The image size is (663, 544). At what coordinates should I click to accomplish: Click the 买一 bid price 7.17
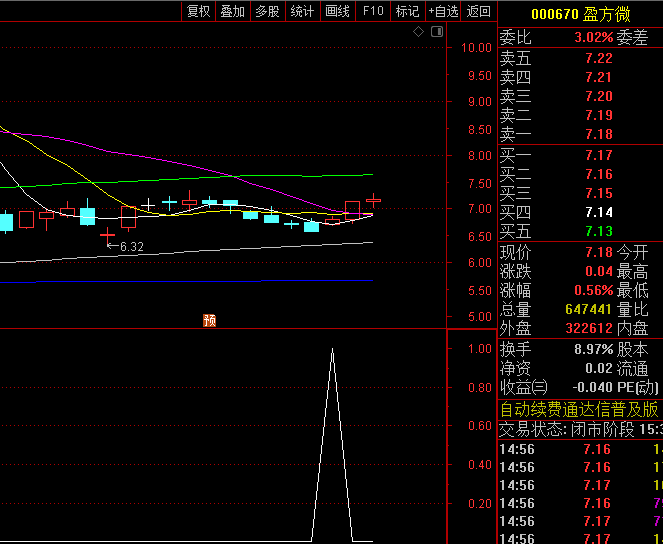coord(598,155)
